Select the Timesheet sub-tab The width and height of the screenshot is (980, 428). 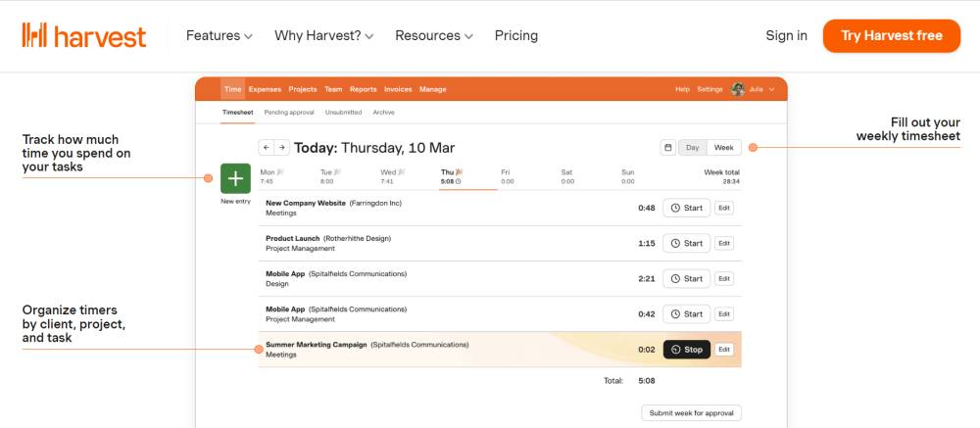pyautogui.click(x=237, y=113)
